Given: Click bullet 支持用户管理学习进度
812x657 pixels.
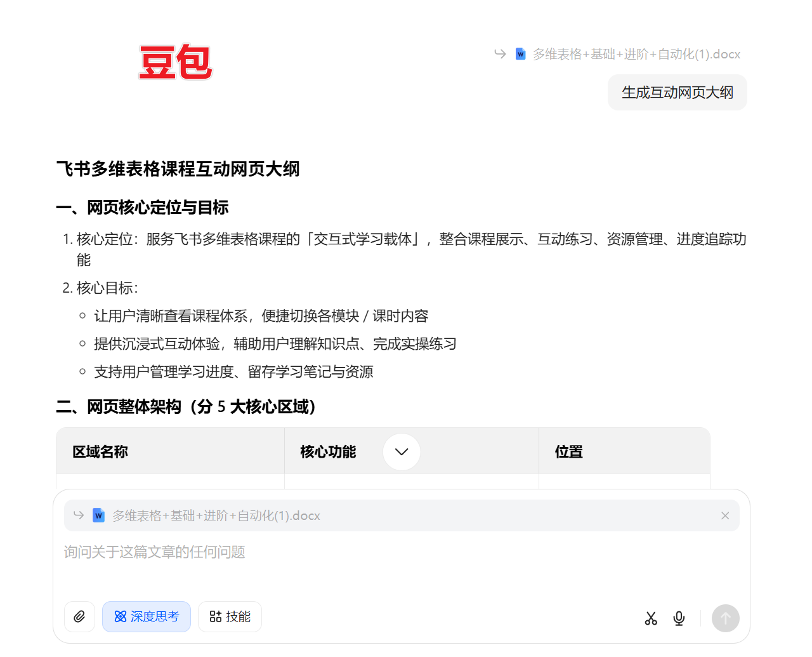Looking at the screenshot, I should [x=233, y=372].
